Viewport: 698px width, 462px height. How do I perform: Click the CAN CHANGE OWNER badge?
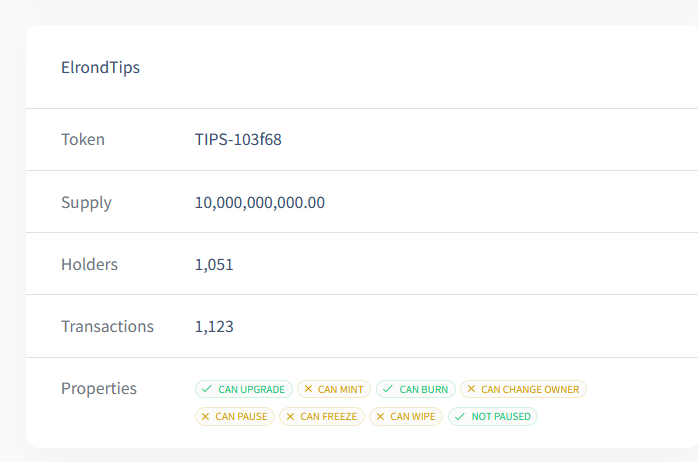click(x=524, y=389)
